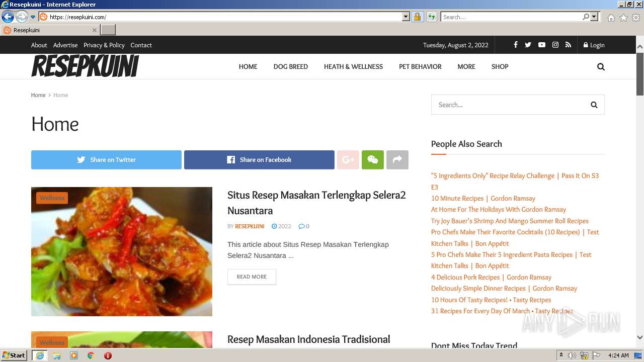Click the browser search box

coord(511,17)
